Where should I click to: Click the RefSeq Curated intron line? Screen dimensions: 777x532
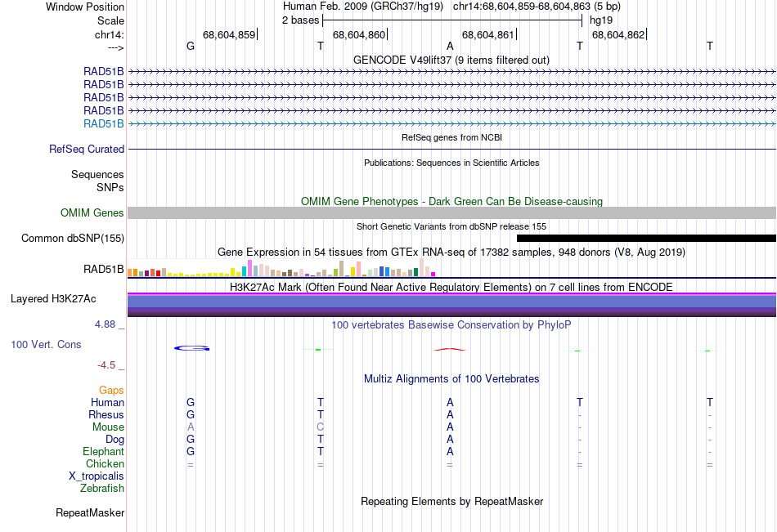pos(452,149)
